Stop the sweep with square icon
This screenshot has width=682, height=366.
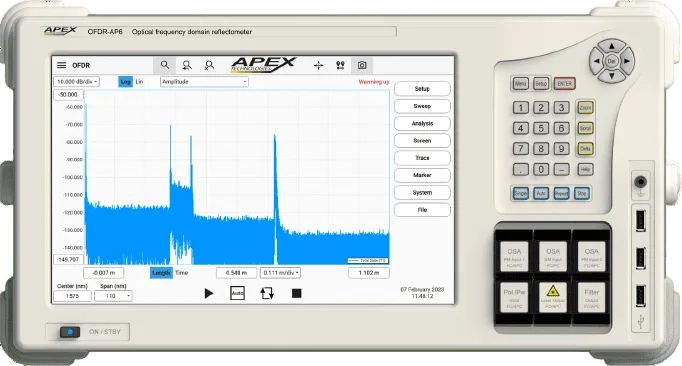[297, 293]
